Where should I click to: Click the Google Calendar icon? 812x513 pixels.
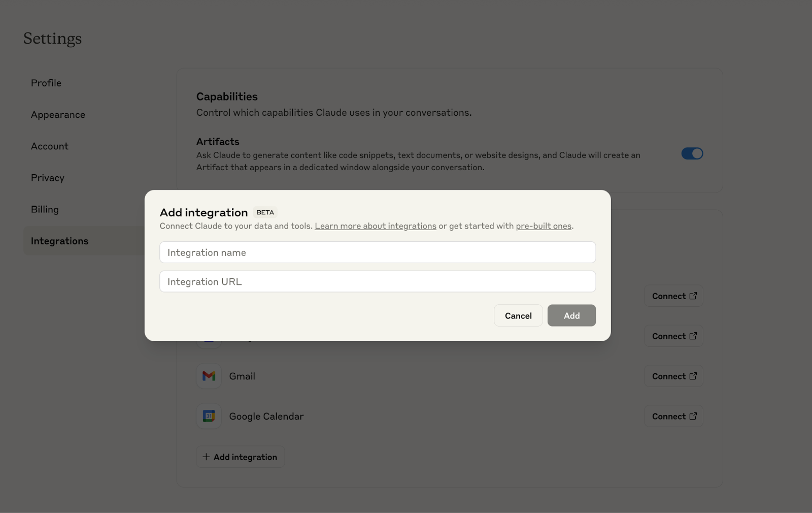(x=209, y=416)
